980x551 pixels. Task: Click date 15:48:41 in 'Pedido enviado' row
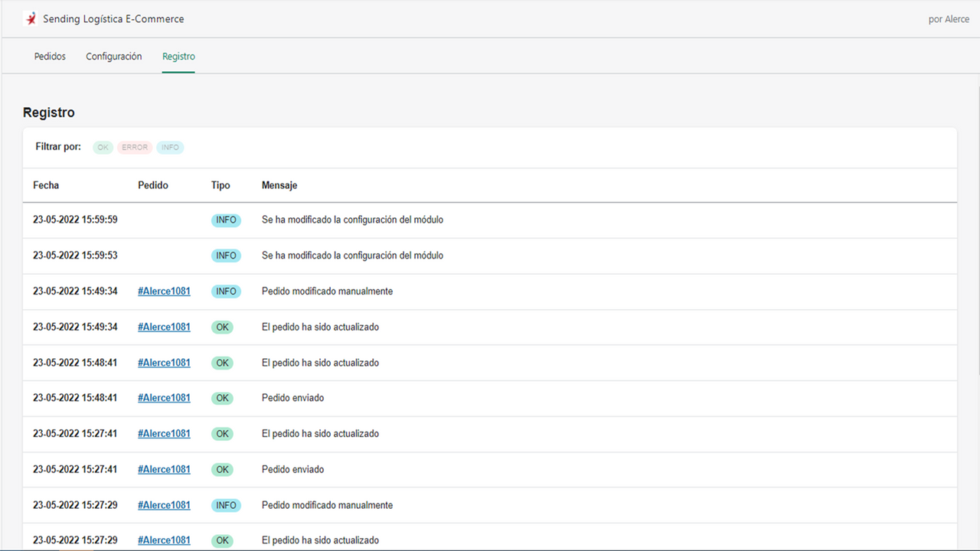pos(75,398)
